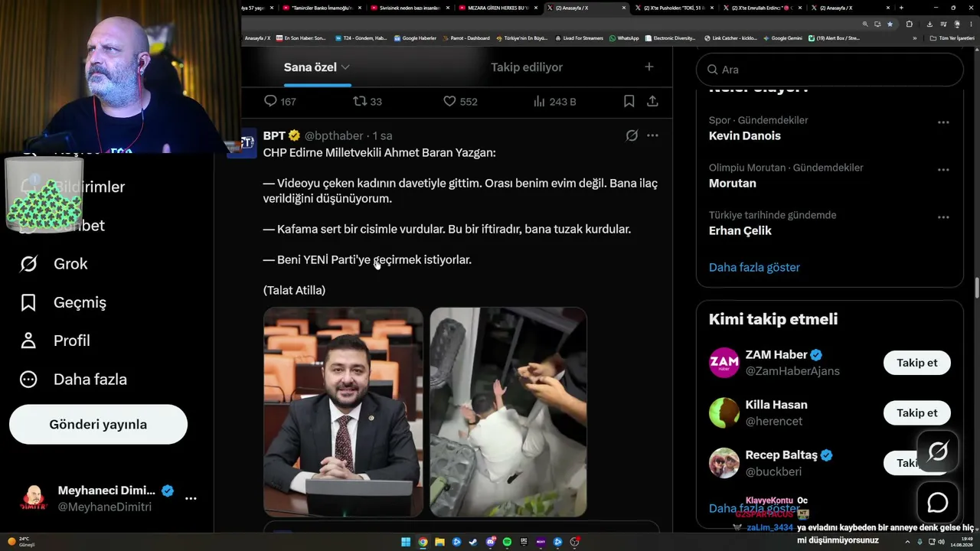Open Google Gemini bookmark
980x551 pixels.
click(x=782, y=38)
